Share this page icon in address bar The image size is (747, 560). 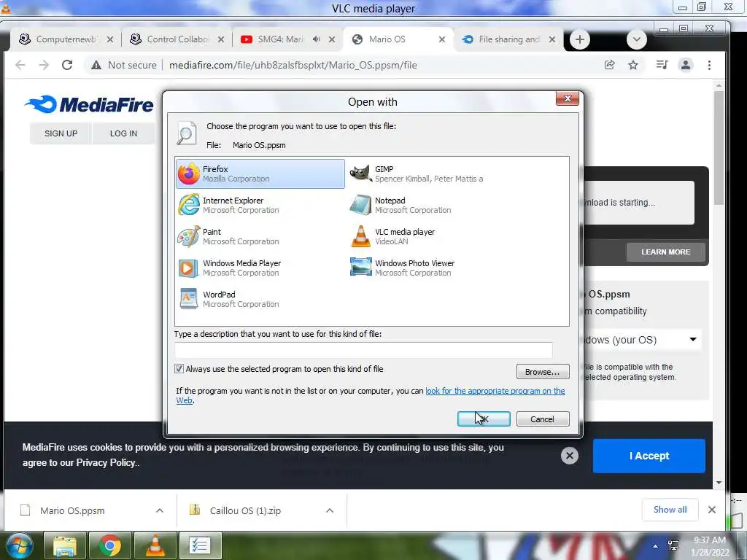click(609, 65)
